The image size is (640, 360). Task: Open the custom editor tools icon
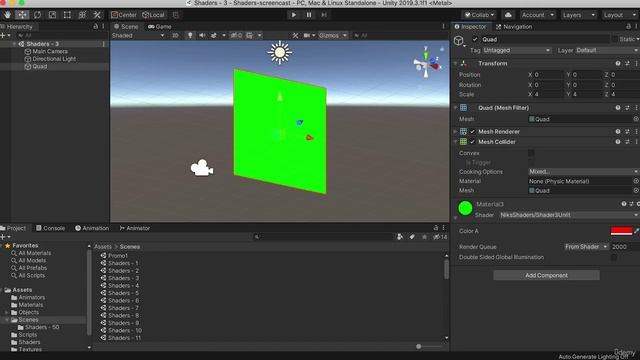tap(97, 15)
